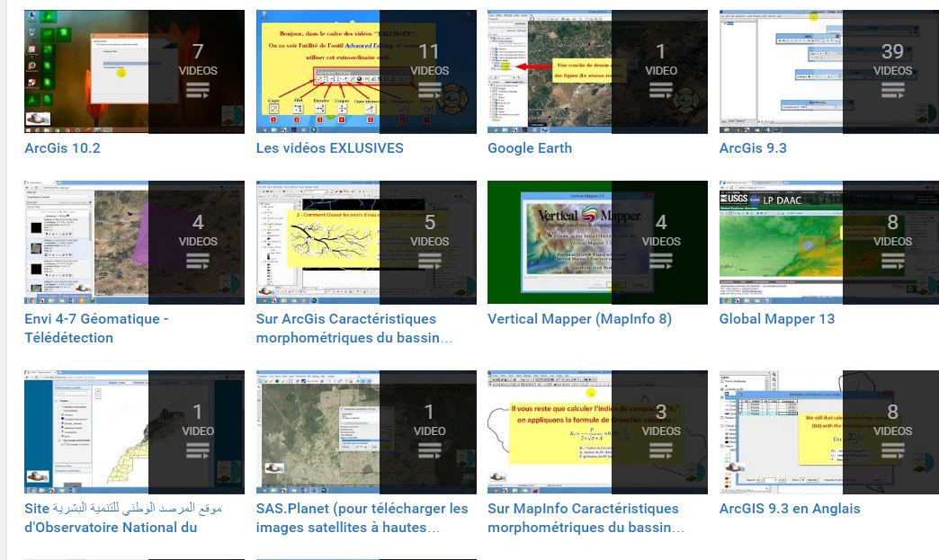Open the Les vidéos EXLUSIVES thumbnail
The height and width of the screenshot is (560, 939).
tap(366, 72)
